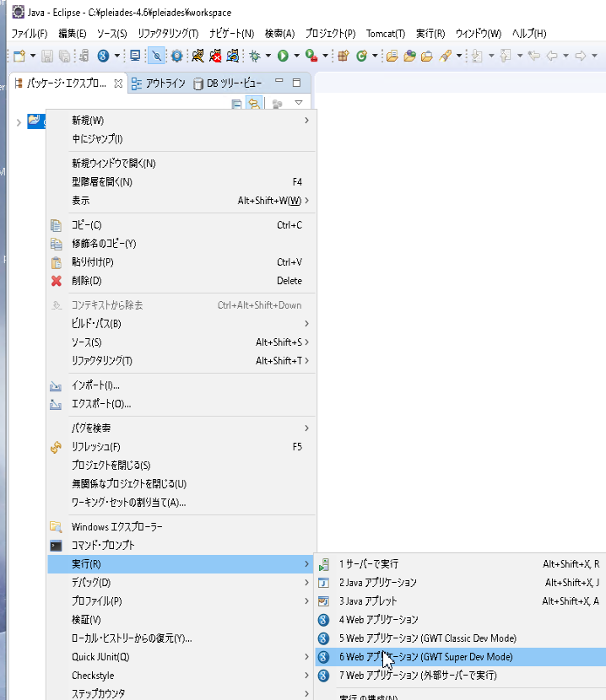Open Quick JUnit(Q) submenu
The image size is (606, 700).
click(181, 657)
